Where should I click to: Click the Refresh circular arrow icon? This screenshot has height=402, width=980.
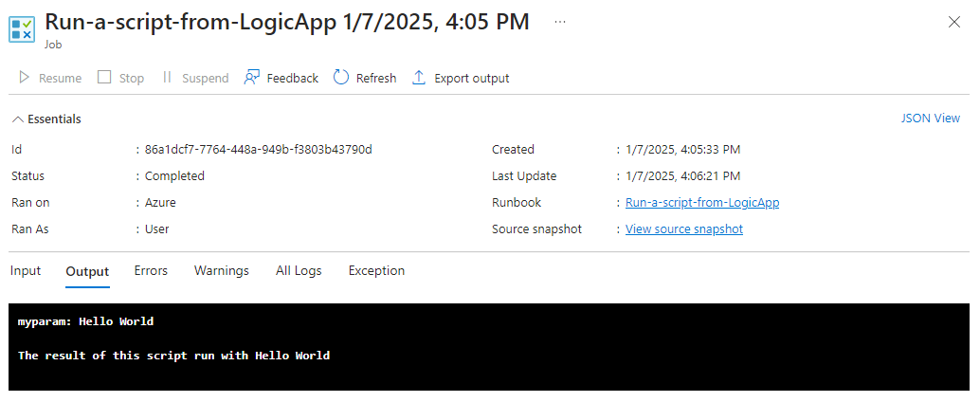pyautogui.click(x=340, y=78)
